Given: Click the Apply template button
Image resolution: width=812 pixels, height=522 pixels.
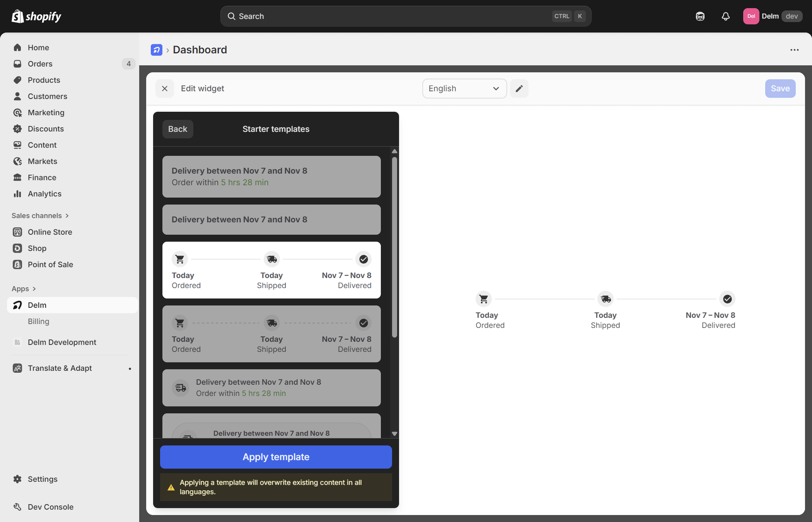Looking at the screenshot, I should click(276, 457).
